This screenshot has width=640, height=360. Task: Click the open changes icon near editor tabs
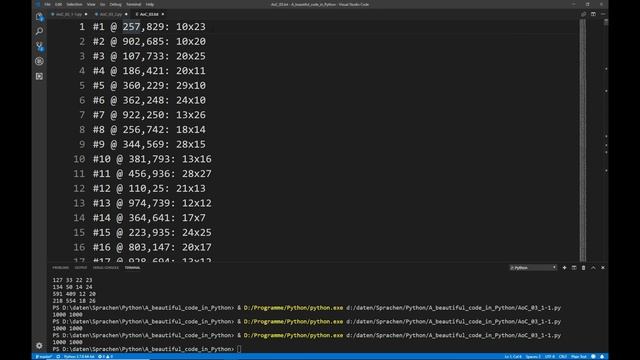click(x=584, y=14)
